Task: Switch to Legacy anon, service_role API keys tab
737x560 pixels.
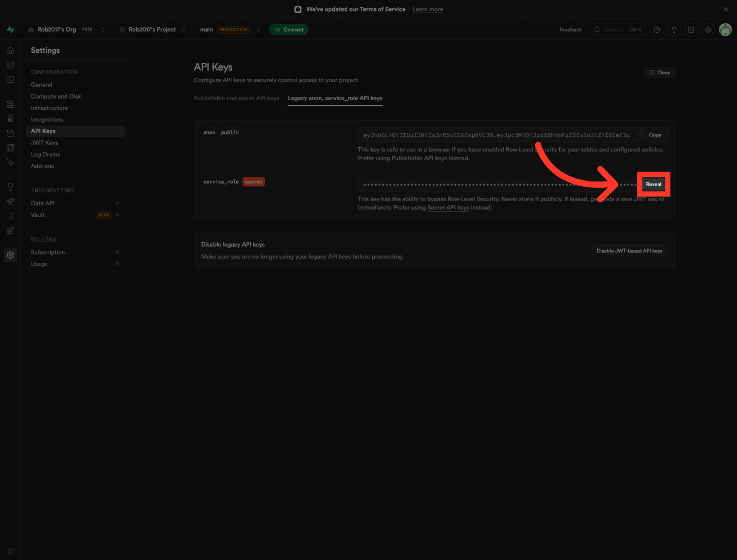Action: (335, 98)
